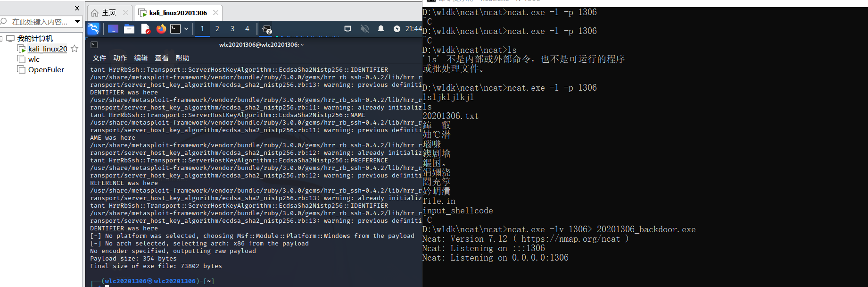This screenshot has width=868, height=287.
Task: Toggle the muted volume tray icon
Action: click(x=364, y=29)
